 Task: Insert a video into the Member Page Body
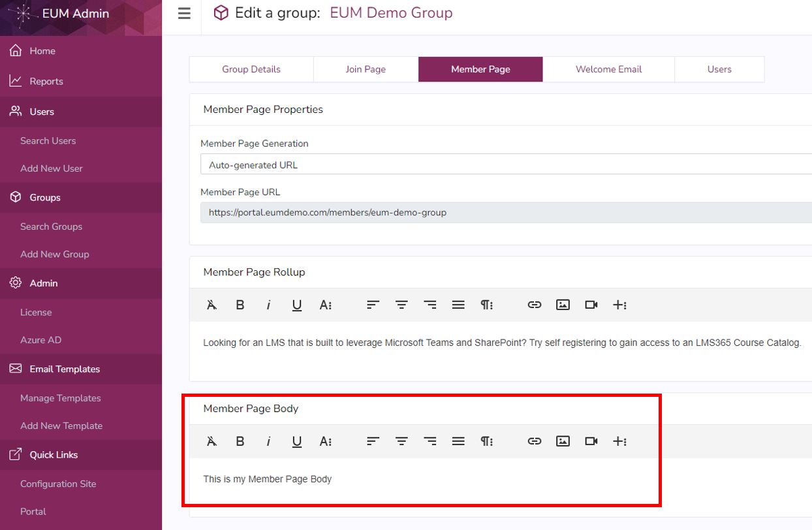coord(591,441)
